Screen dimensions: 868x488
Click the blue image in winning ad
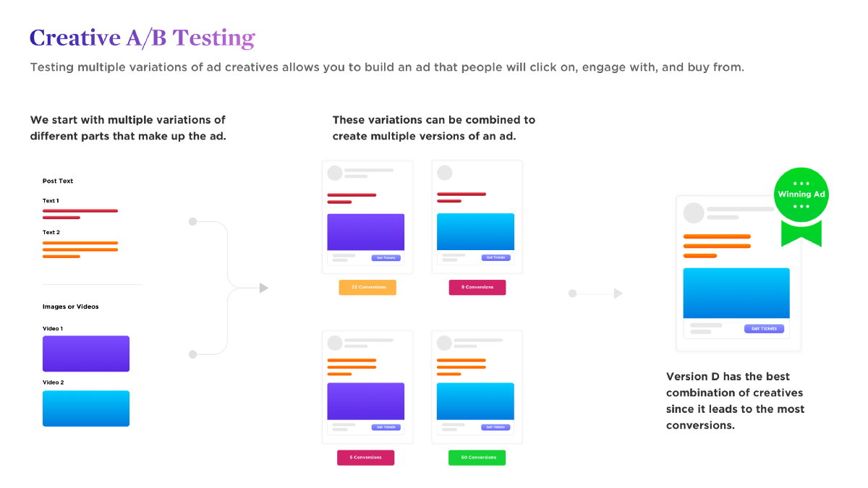tap(736, 293)
